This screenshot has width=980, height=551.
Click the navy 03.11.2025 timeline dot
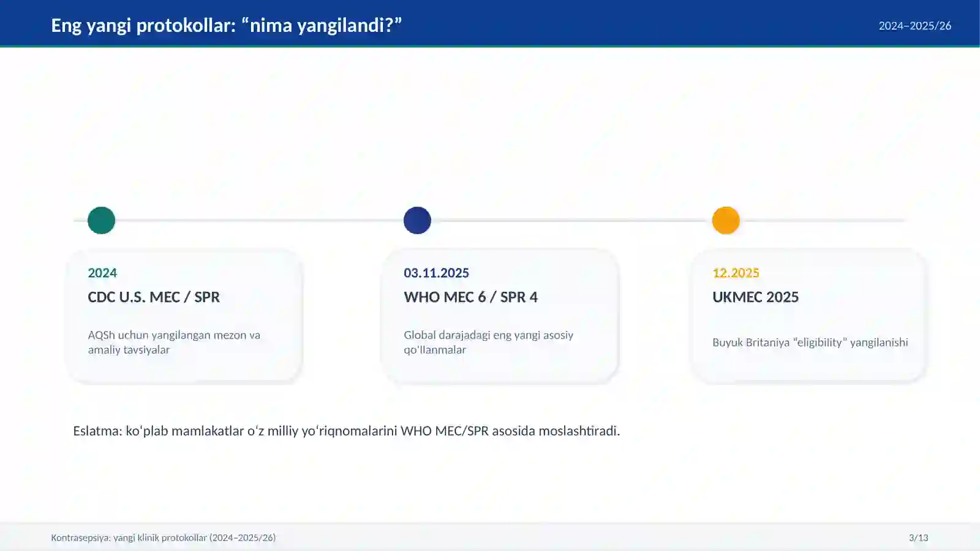(417, 220)
